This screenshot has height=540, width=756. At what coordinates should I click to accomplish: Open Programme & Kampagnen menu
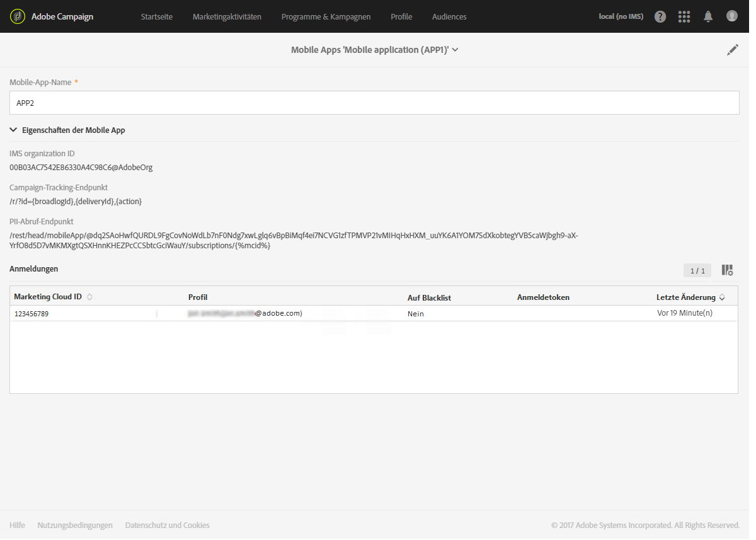(x=326, y=17)
